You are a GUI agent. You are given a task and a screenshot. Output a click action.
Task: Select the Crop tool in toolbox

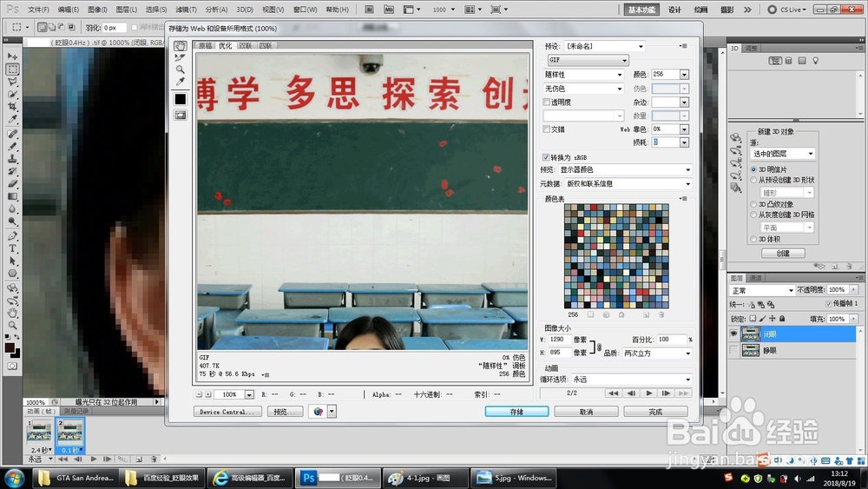tap(12, 106)
